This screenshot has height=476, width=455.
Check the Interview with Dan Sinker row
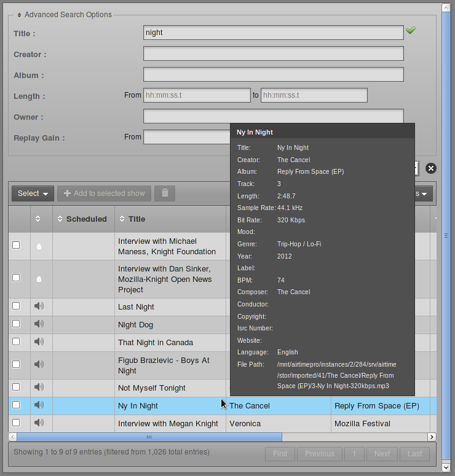(16, 278)
